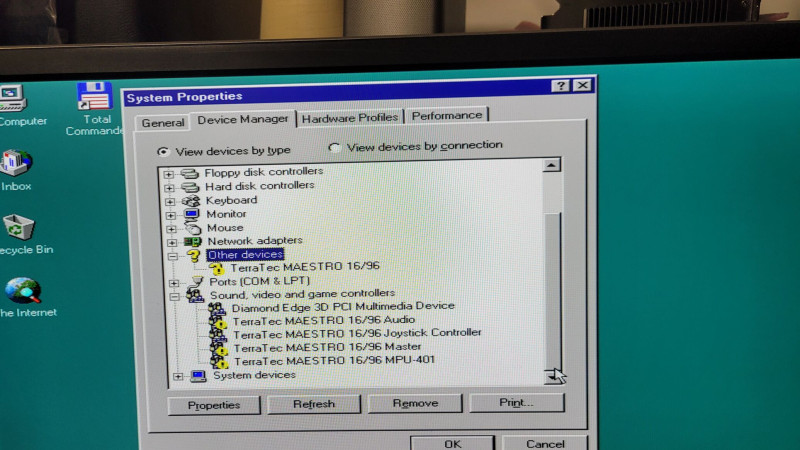Select the Device Manager tab
The height and width of the screenshot is (450, 800).
click(x=243, y=119)
